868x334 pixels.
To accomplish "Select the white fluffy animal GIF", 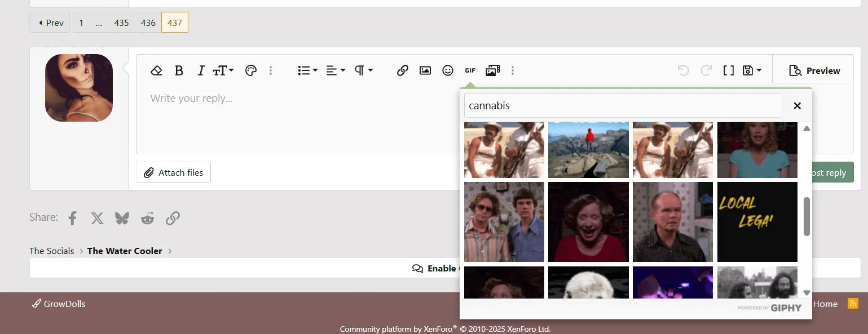I will tap(588, 282).
